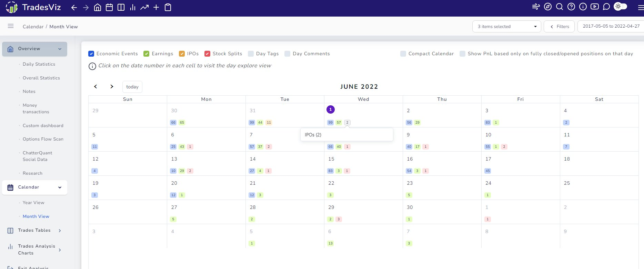Image resolution: width=644 pixels, height=269 pixels.
Task: Toggle the light/dark theme switch
Action: coord(621,7)
